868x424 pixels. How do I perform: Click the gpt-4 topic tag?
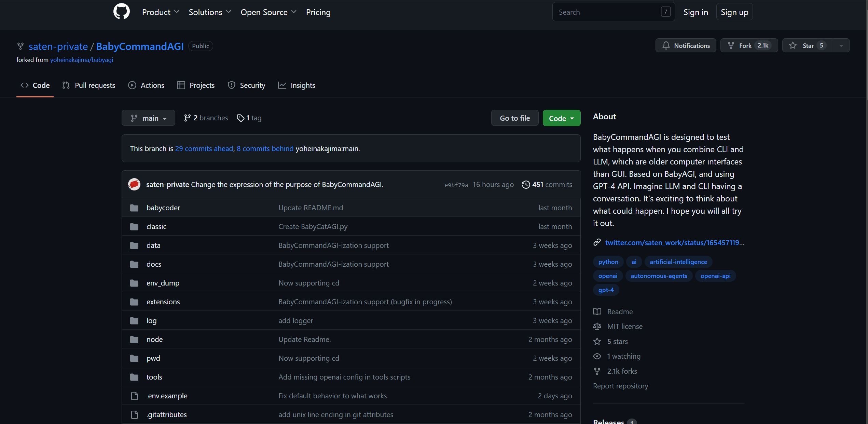pos(606,290)
